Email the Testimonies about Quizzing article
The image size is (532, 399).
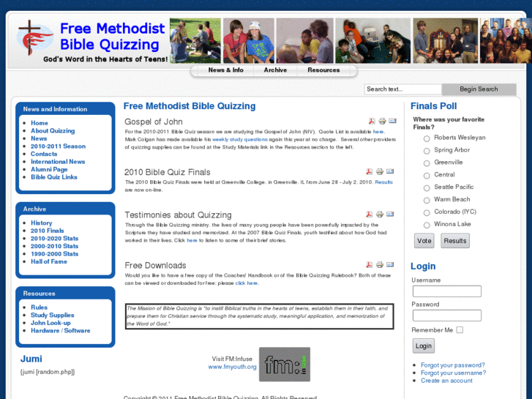(x=390, y=214)
